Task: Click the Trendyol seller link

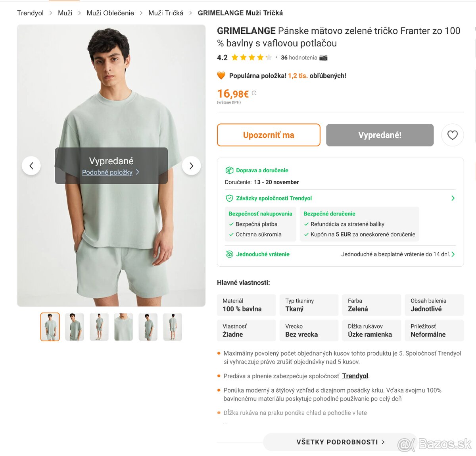Action: click(x=355, y=376)
